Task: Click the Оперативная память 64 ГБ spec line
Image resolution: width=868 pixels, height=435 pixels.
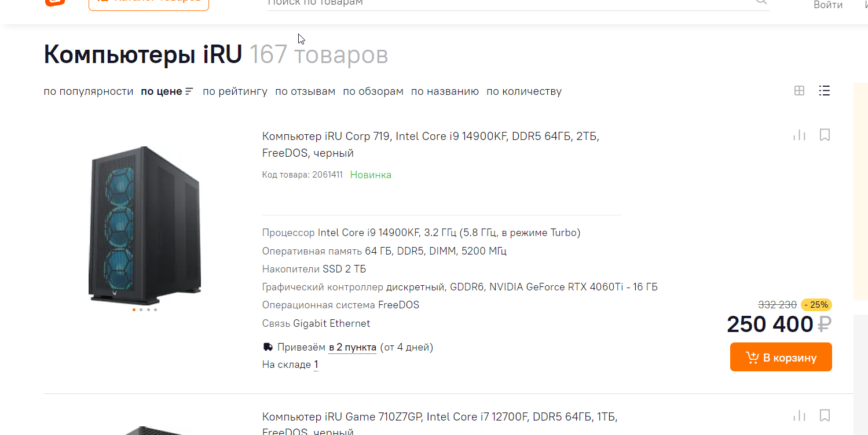Action: [384, 252]
